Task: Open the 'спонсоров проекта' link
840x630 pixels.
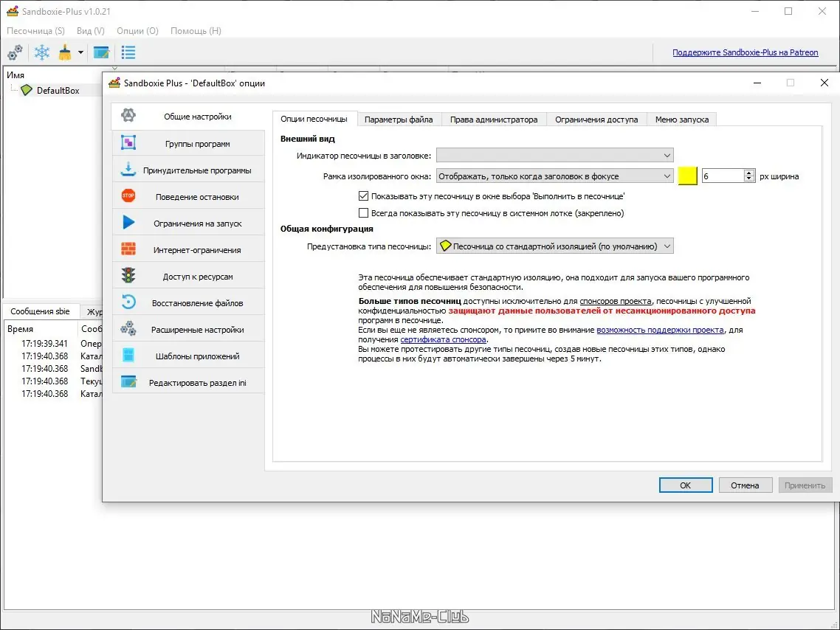Action: [x=616, y=301]
